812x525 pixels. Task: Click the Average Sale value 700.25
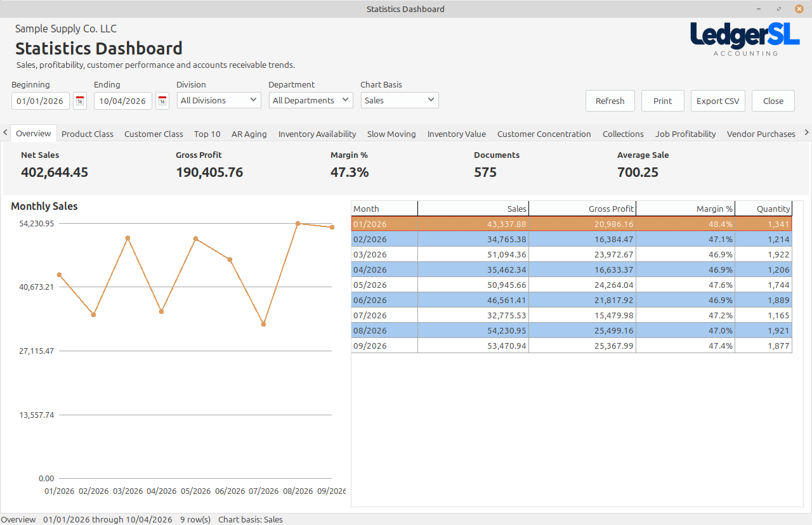[638, 172]
